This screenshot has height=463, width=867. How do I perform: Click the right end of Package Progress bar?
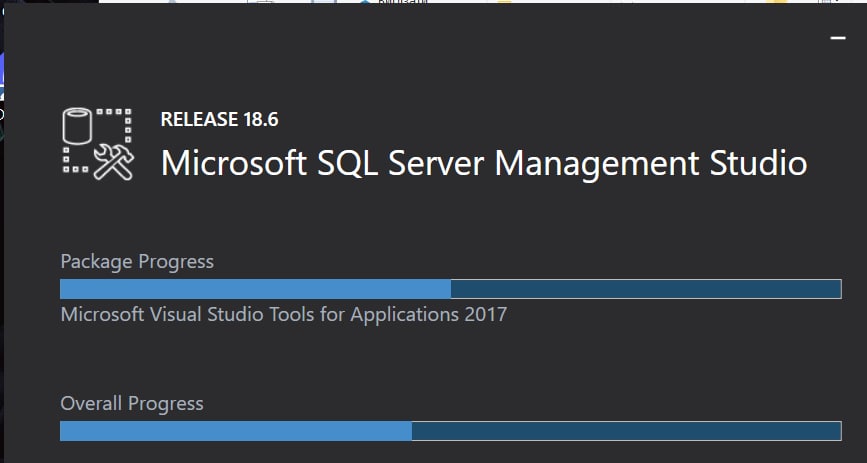(835, 289)
